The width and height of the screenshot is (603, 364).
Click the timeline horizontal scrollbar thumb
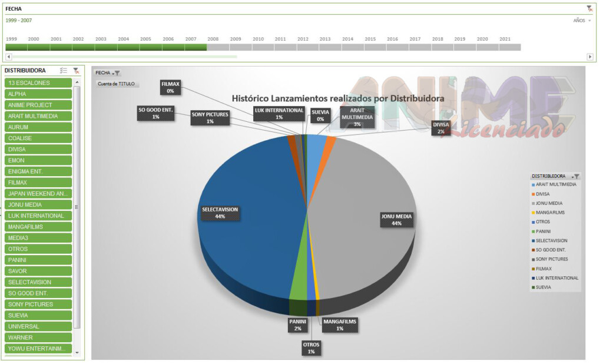coord(125,57)
